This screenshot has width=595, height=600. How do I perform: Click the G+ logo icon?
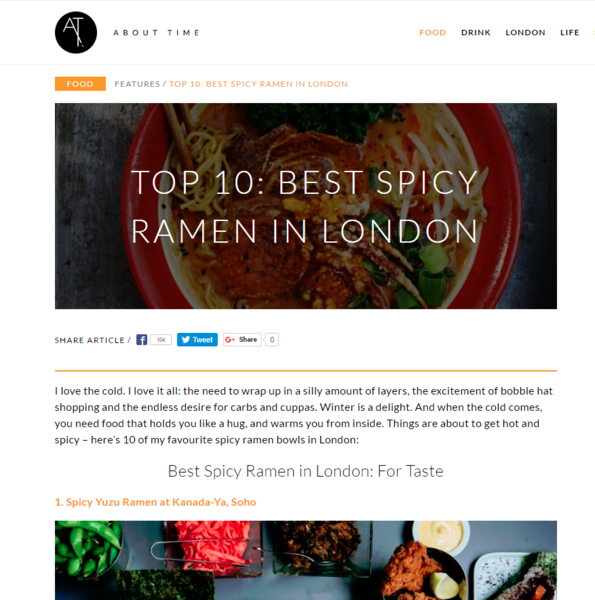(x=230, y=340)
